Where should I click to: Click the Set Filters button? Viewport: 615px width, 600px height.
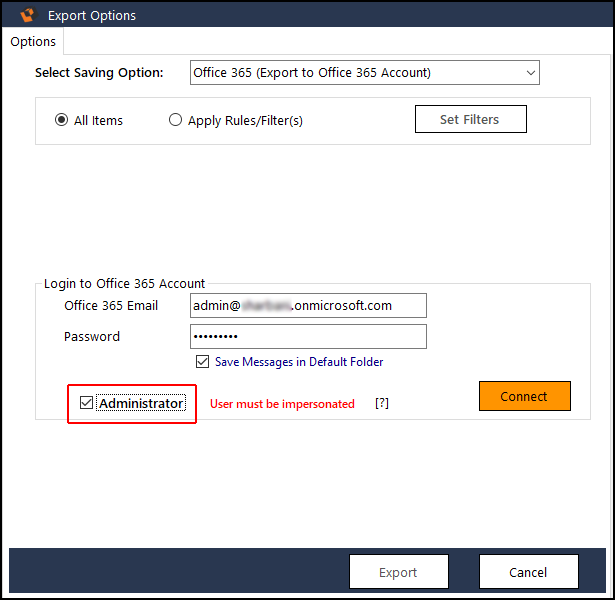pyautogui.click(x=471, y=119)
